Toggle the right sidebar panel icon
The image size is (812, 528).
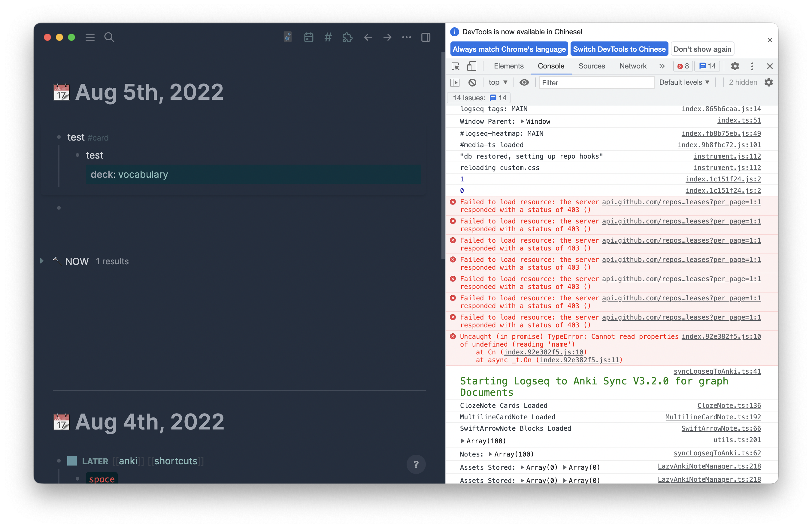click(426, 37)
